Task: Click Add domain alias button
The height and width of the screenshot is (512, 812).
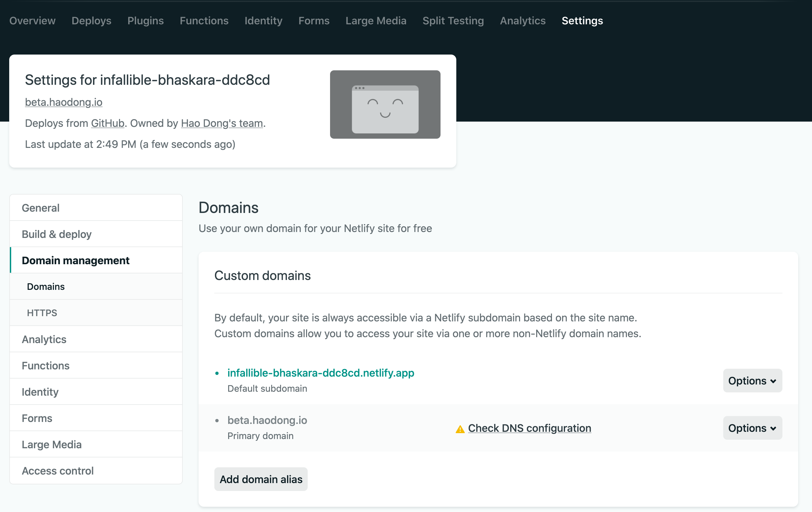Action: tap(261, 479)
